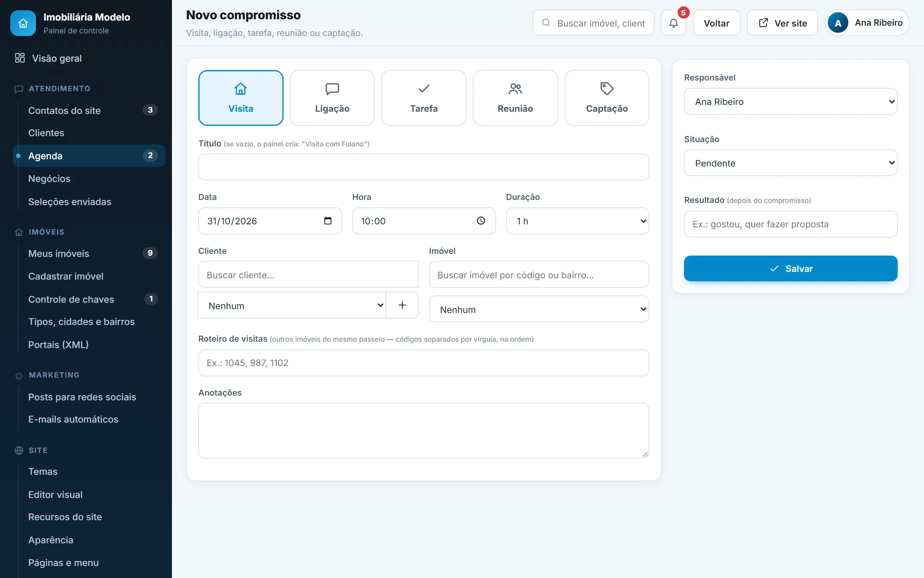Choose the Reunião appointment type

pos(515,98)
